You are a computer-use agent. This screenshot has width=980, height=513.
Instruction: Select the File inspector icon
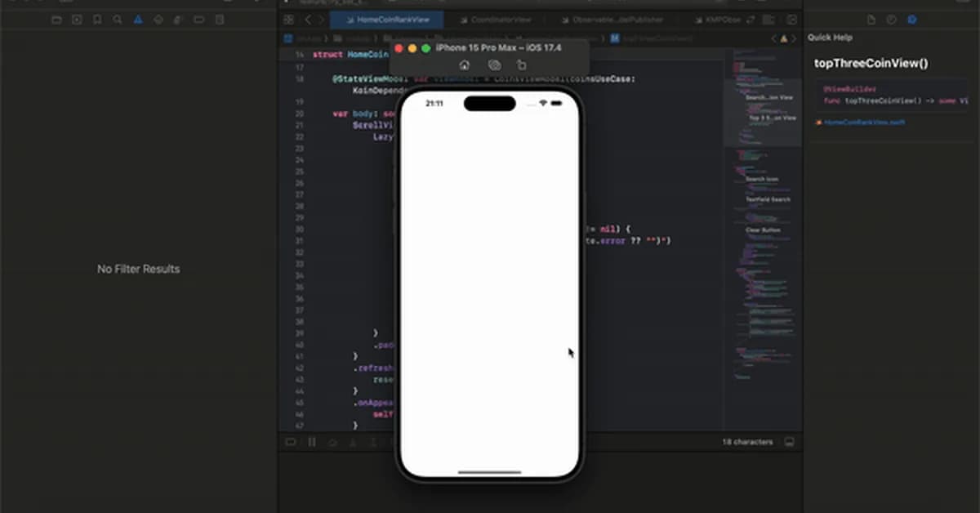click(x=873, y=20)
